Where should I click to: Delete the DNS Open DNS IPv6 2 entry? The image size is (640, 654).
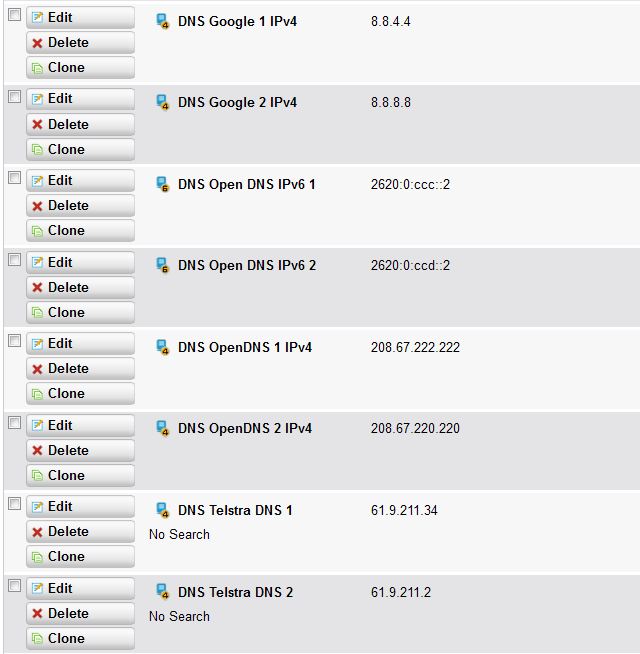(81, 287)
